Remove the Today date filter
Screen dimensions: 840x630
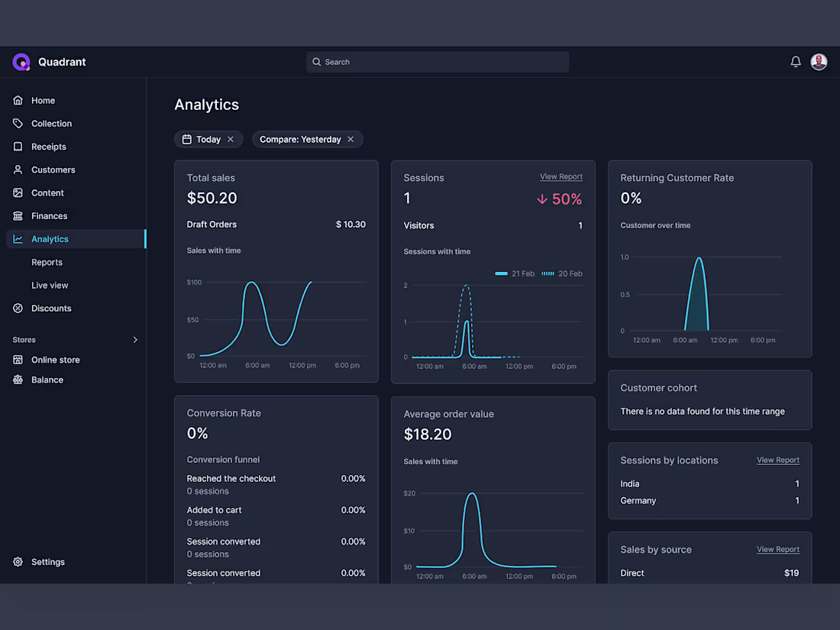coord(231,139)
